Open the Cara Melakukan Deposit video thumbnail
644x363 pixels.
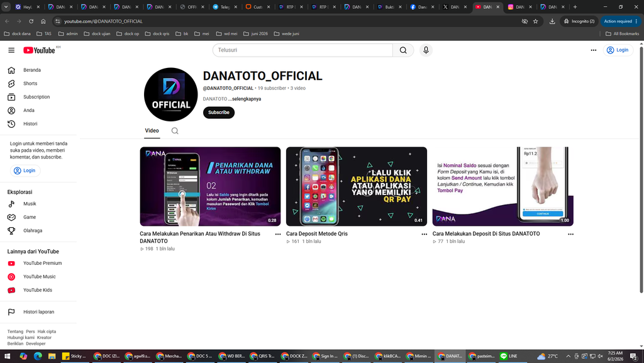(x=502, y=186)
